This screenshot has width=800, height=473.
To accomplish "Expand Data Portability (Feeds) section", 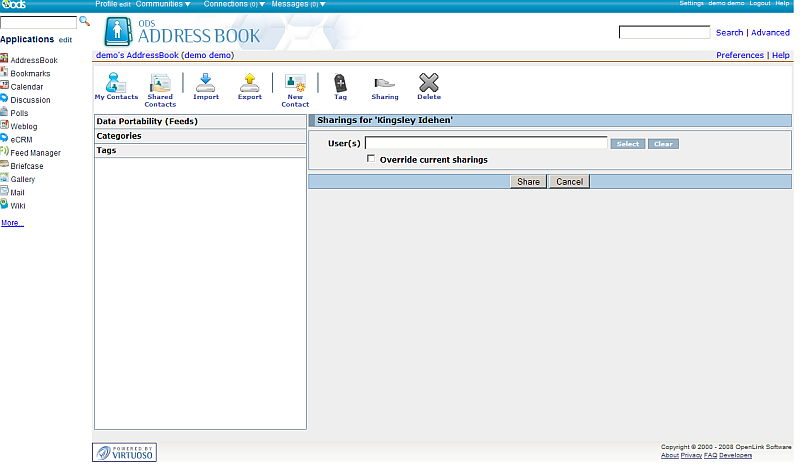I will [x=147, y=121].
